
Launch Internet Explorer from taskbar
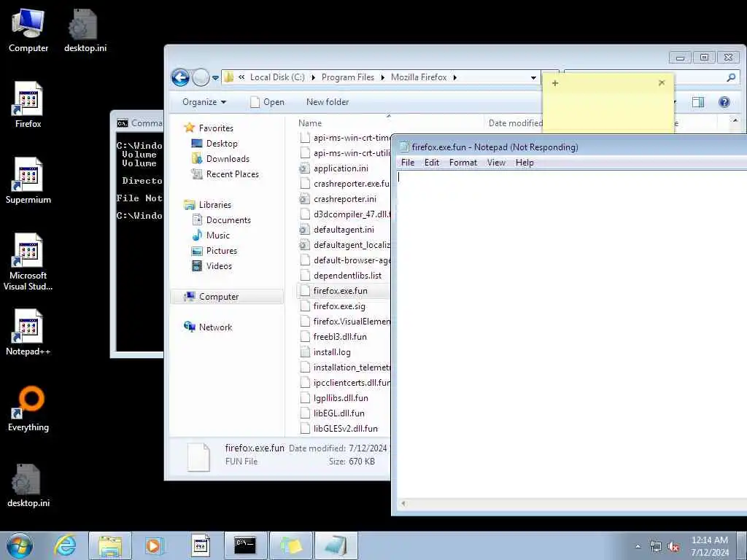[65, 545]
